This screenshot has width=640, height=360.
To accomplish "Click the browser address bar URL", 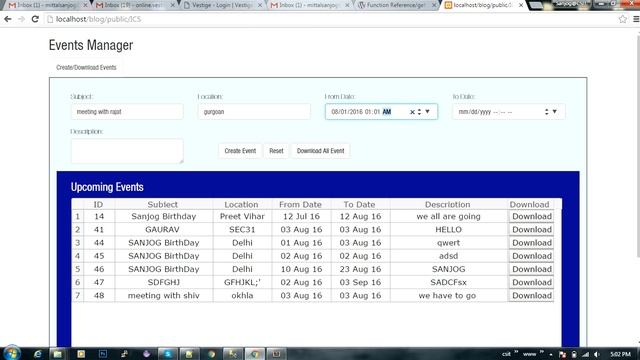I will coord(98,19).
